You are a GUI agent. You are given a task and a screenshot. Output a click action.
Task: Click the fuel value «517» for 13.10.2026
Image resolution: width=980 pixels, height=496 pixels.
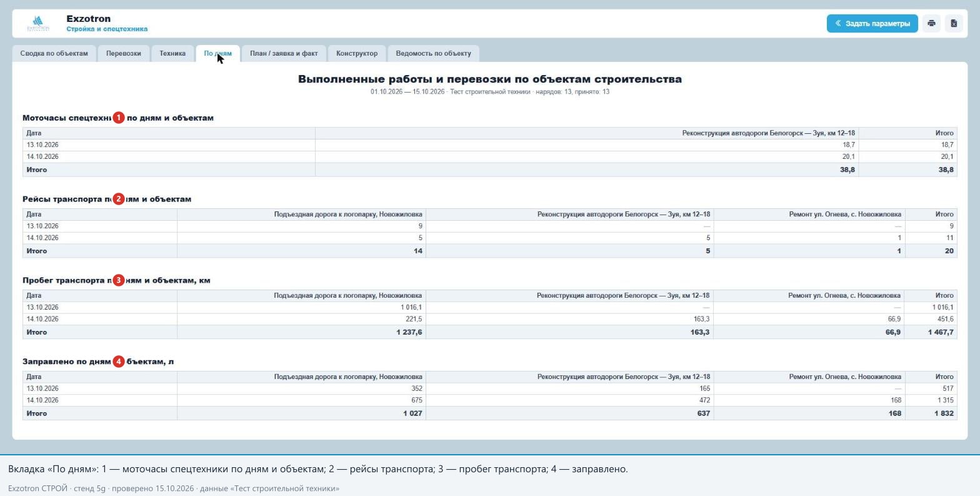click(x=948, y=388)
